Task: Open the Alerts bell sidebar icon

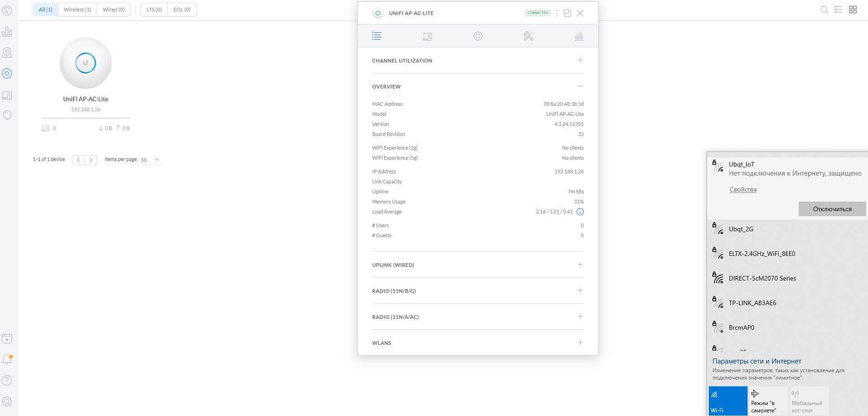Action: click(x=7, y=359)
